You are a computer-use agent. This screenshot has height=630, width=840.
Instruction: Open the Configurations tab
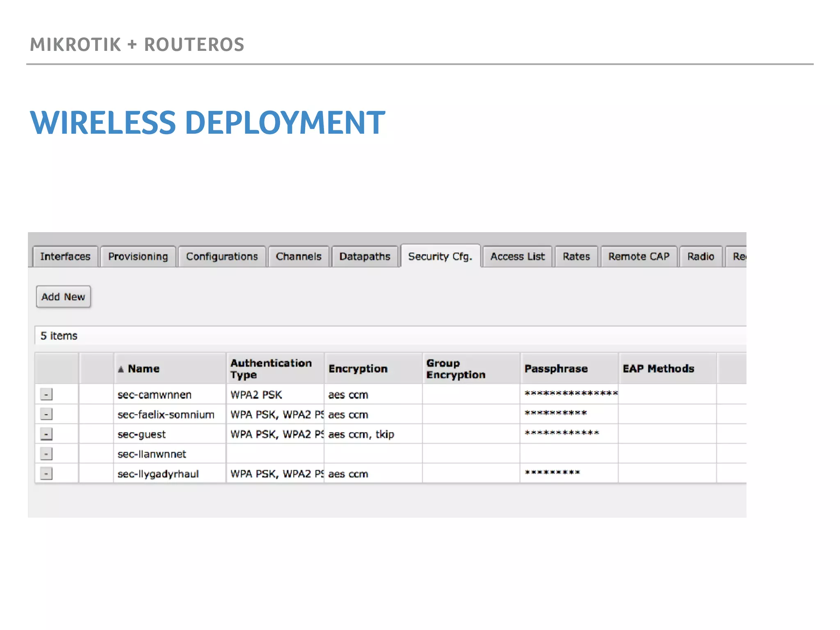tap(222, 256)
